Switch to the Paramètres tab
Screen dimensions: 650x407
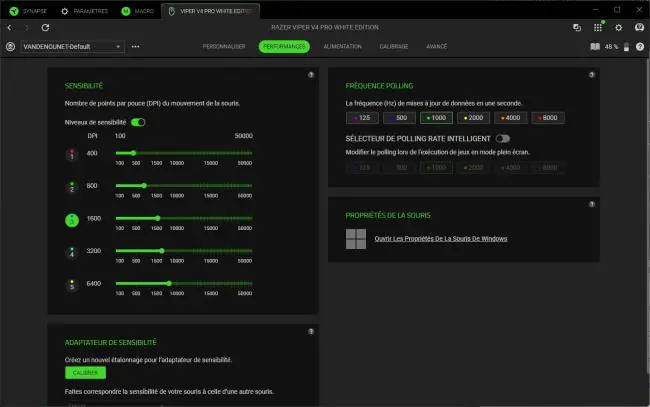[x=84, y=11]
